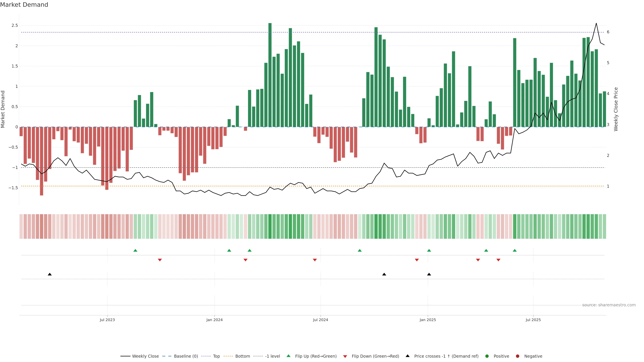Screen dimensions: 644x362
Task: Toggle the Weekly Close legend entry
Action: tap(145, 356)
